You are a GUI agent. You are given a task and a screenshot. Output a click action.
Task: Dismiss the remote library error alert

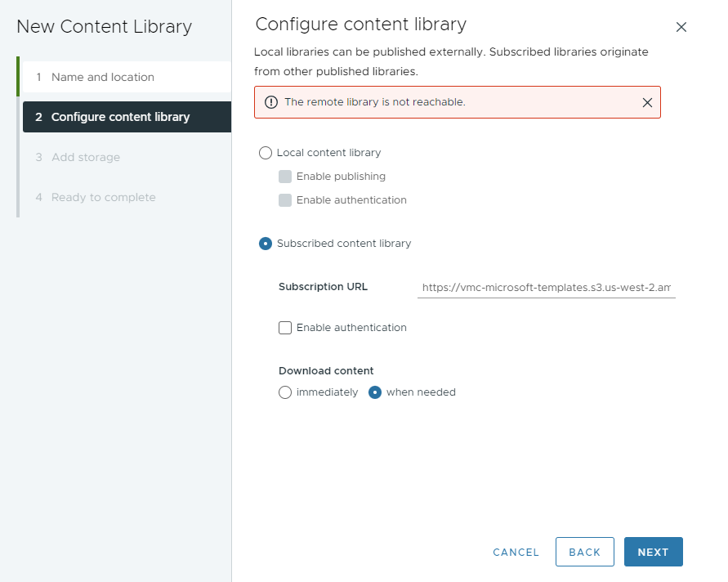click(x=646, y=102)
